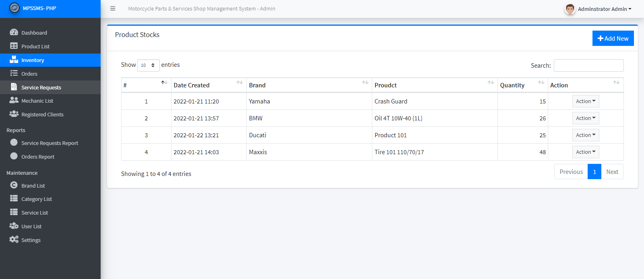Open Service Requests page
Image resolution: width=644 pixels, height=279 pixels.
[50, 87]
